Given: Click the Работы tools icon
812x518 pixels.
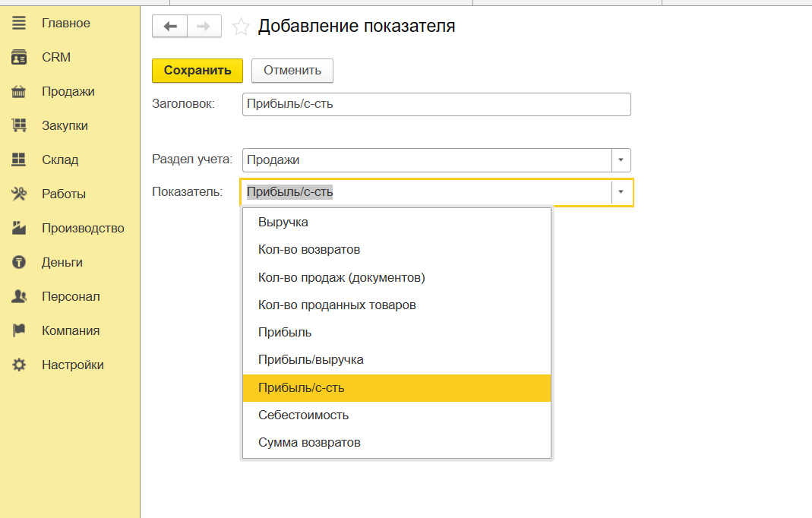Looking at the screenshot, I should 19,194.
